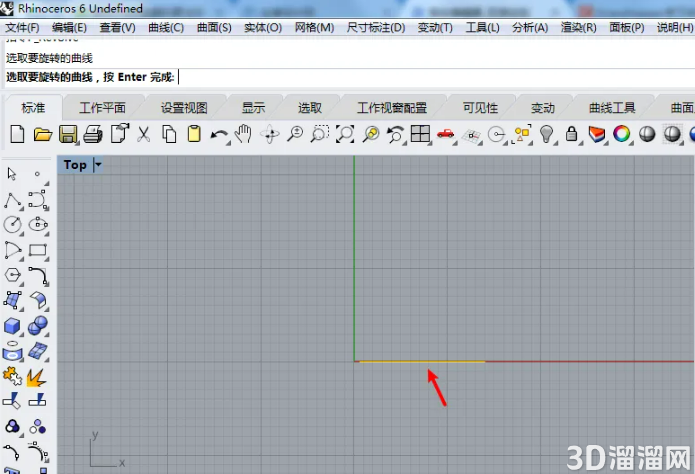Open the 尺寸标注(D) menu
695x474 pixels.
[x=376, y=27]
